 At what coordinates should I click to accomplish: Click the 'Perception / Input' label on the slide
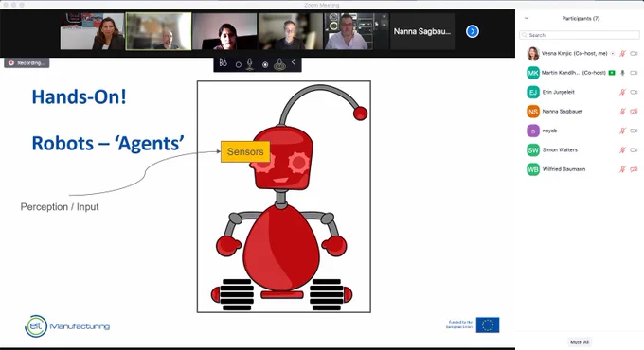click(60, 207)
